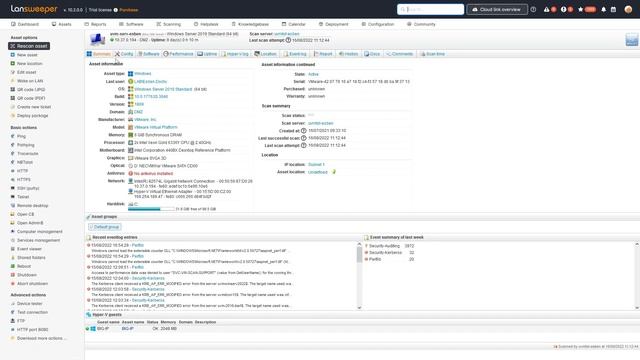Screen dimensions: 640x360
Task: Switch to the Scan time tab
Action: point(433,54)
